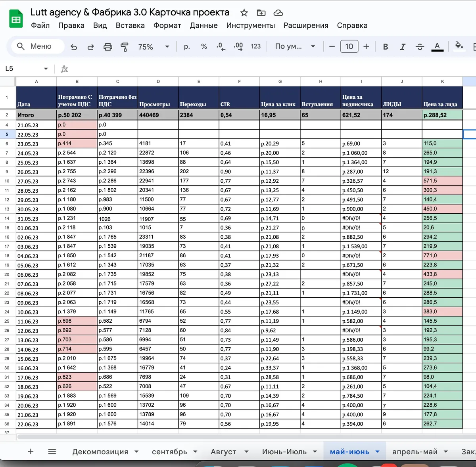The width and height of the screenshot is (476, 467).
Task: Click the move to folder icon
Action: [261, 13]
